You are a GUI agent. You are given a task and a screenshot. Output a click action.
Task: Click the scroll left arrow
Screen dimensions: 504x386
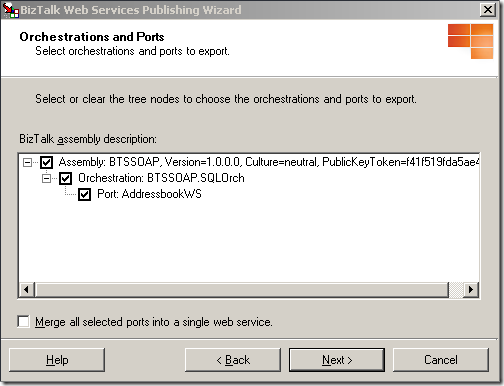point(27,289)
